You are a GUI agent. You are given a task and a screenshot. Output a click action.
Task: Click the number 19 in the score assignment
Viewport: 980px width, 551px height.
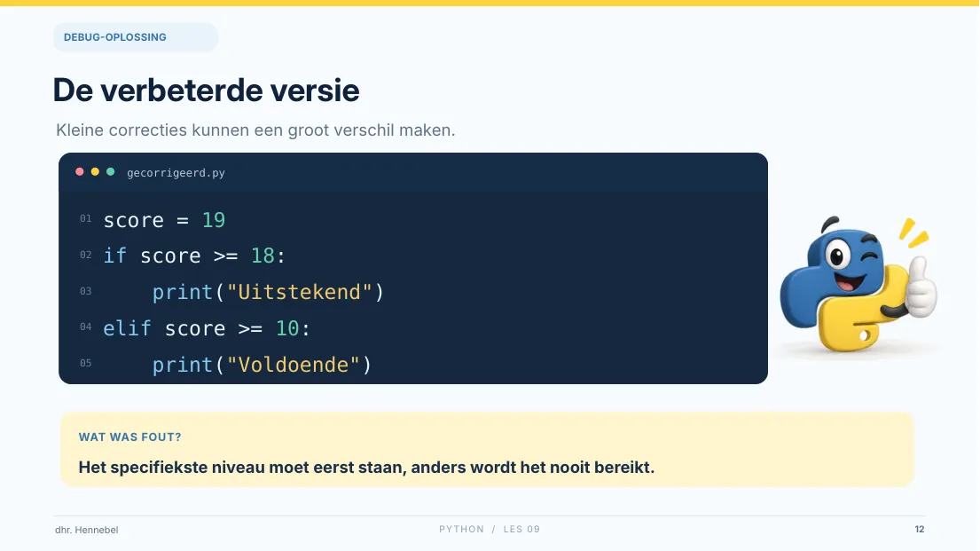(213, 220)
